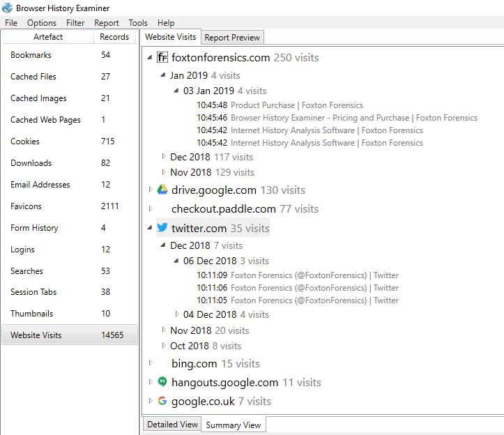Collapse the 03 Jan 2019 node
Image resolution: width=504 pixels, height=435 pixels.
pyautogui.click(x=176, y=91)
